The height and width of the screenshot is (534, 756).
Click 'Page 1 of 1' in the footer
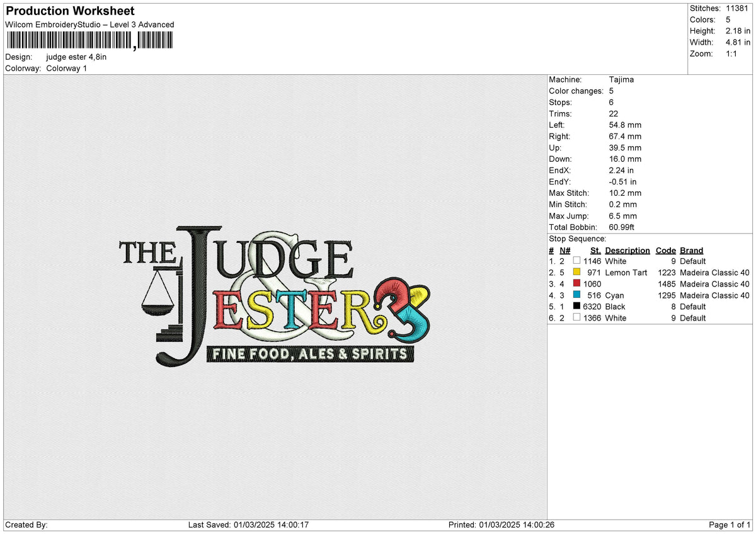tap(730, 525)
